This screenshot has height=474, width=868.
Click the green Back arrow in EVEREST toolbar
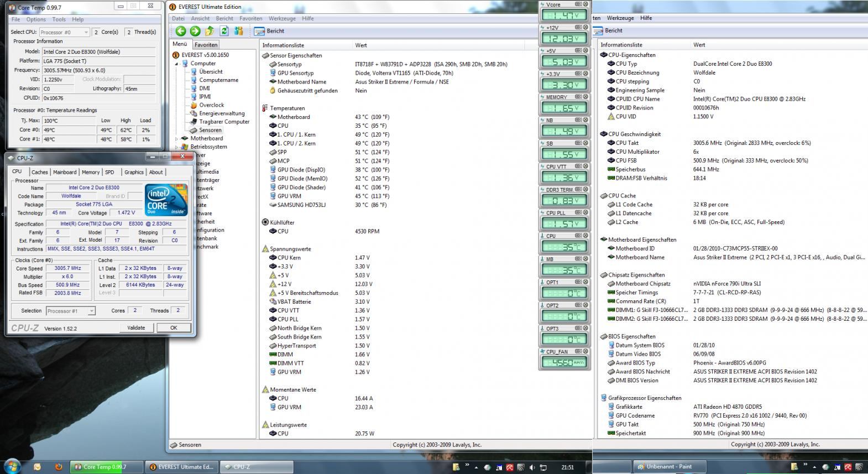pos(181,32)
